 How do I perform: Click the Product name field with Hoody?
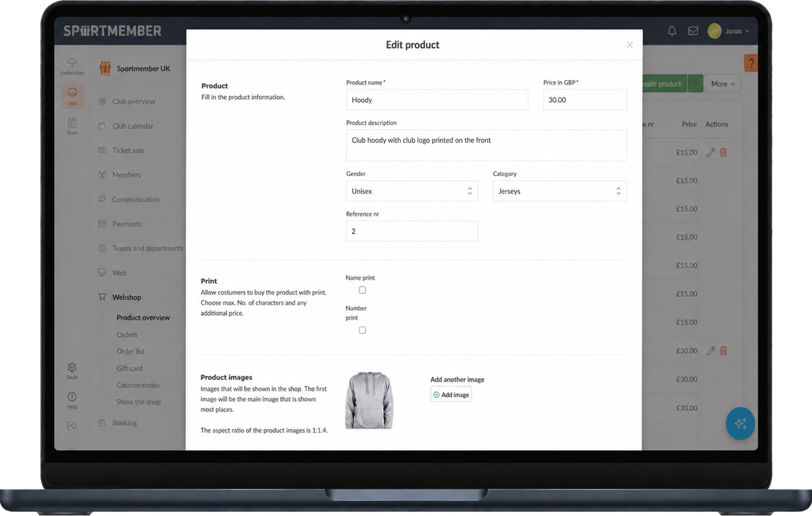tap(436, 100)
